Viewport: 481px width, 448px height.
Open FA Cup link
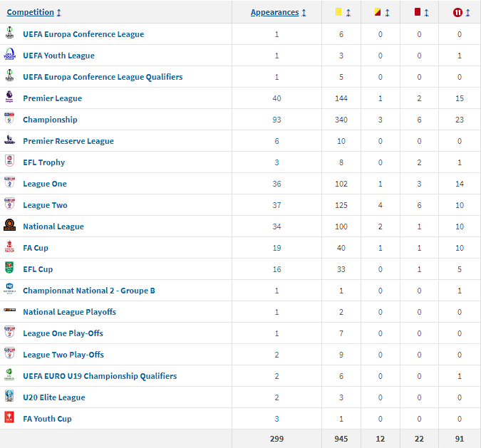click(36, 248)
